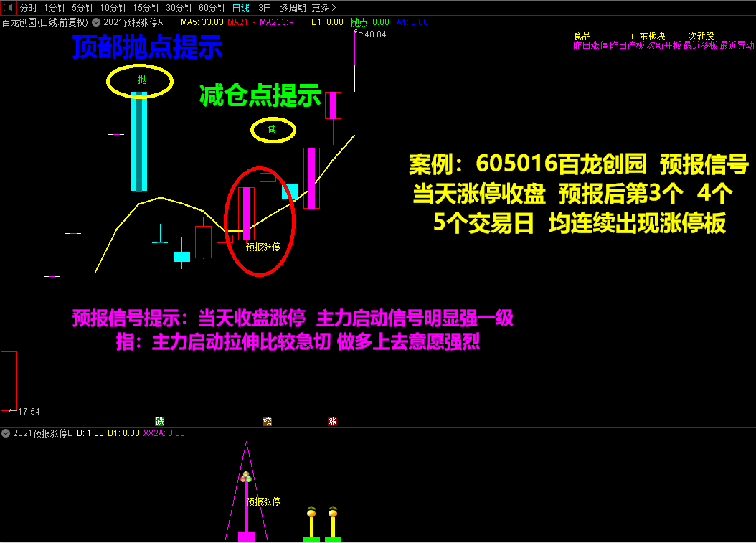Switch to the 1分钟 period tab
The image size is (756, 543).
pos(55,8)
